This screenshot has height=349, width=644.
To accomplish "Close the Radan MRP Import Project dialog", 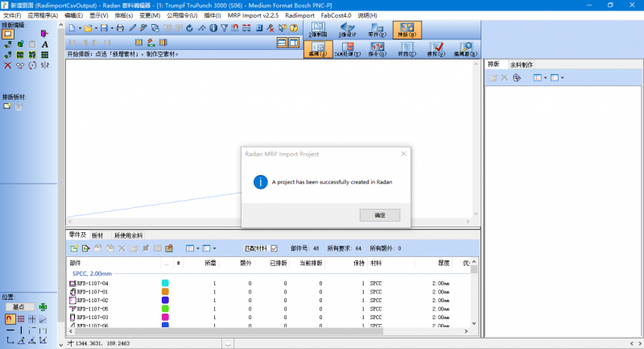I will 402,153.
